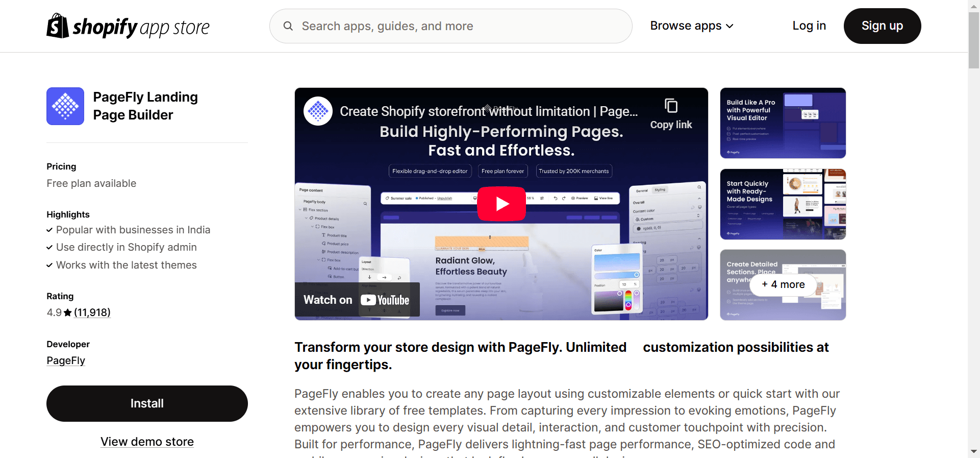Open Start Quickly with Ready-Made Designs thumbnail

point(783,204)
